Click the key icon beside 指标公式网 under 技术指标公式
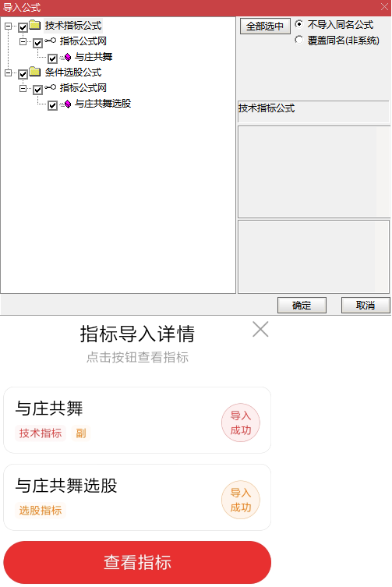 pos(50,41)
